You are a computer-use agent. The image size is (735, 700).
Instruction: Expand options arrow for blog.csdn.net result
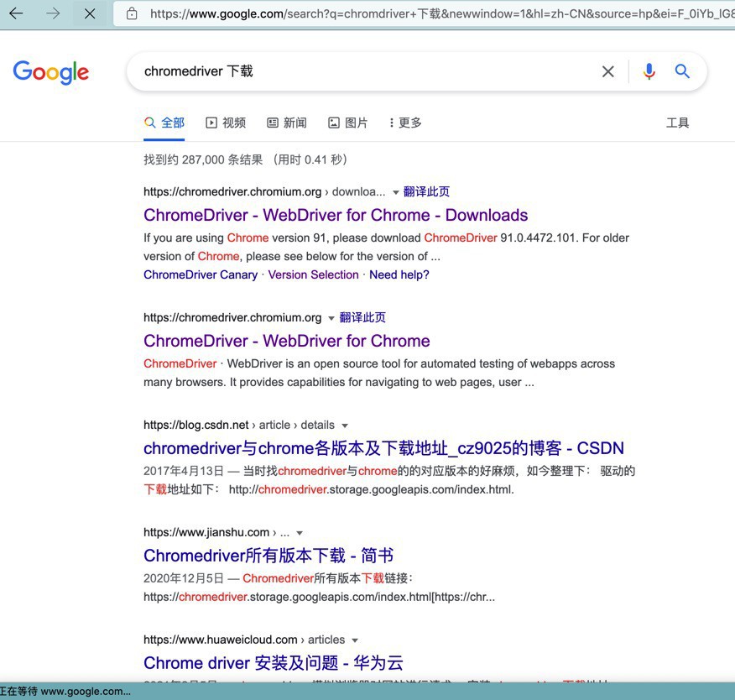pos(345,426)
